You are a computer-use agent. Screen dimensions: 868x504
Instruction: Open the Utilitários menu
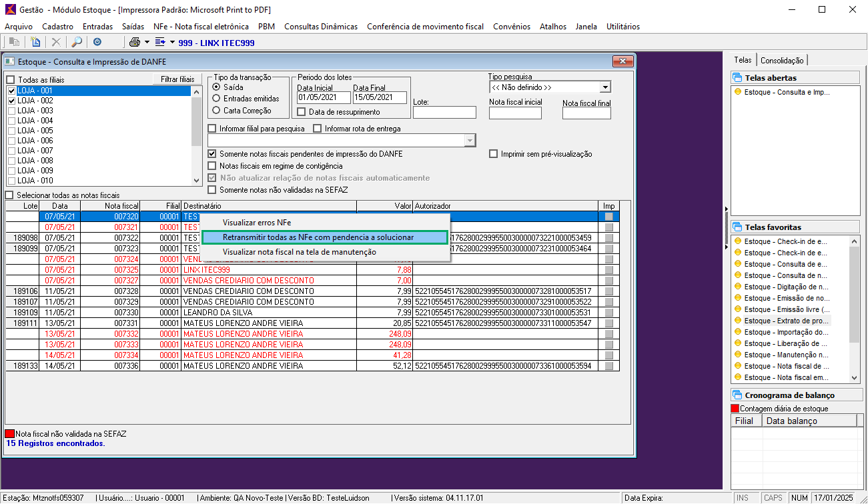(623, 27)
